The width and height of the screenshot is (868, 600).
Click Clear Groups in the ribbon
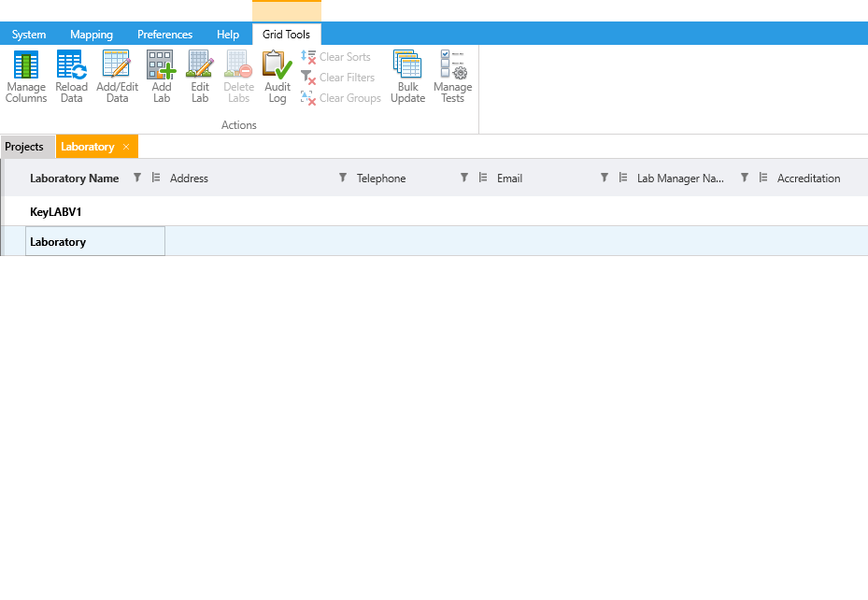tap(340, 98)
